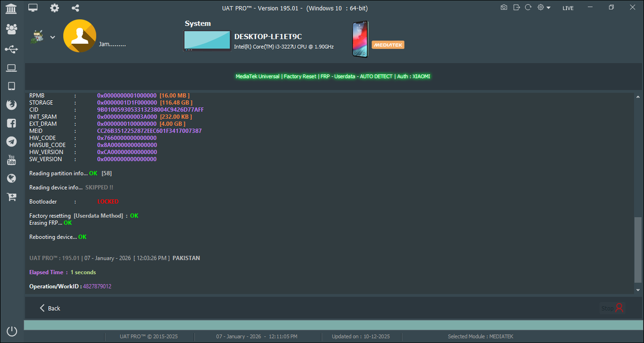
Task: Open the Facebook link in sidebar
Action: pyautogui.click(x=11, y=123)
